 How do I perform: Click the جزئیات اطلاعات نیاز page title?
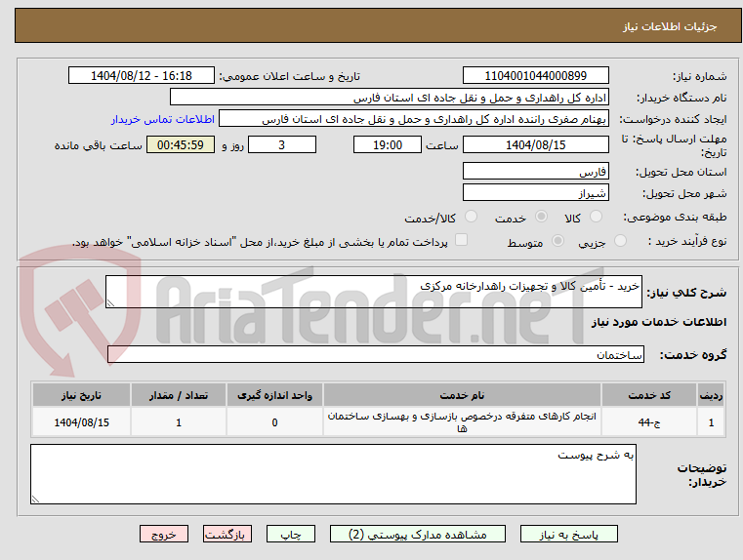pos(670,26)
